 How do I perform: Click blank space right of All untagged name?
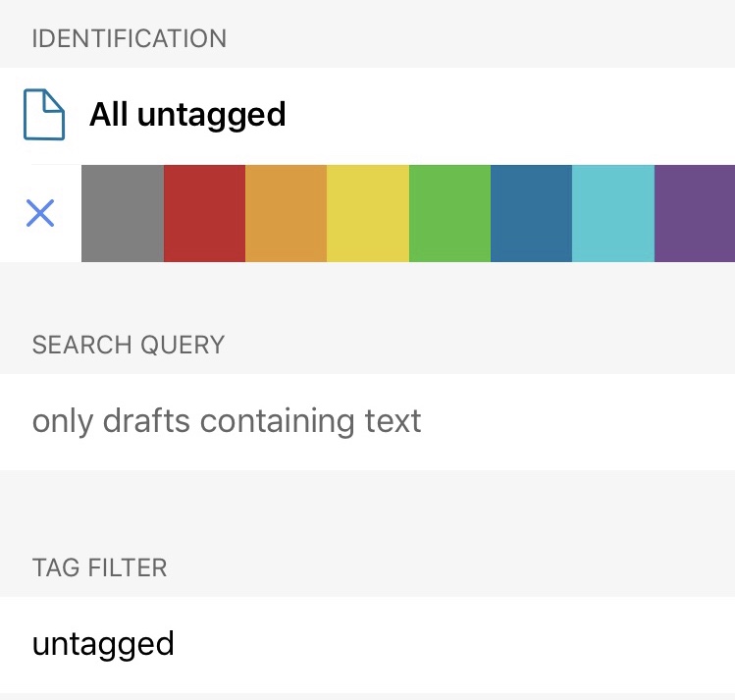click(510, 115)
